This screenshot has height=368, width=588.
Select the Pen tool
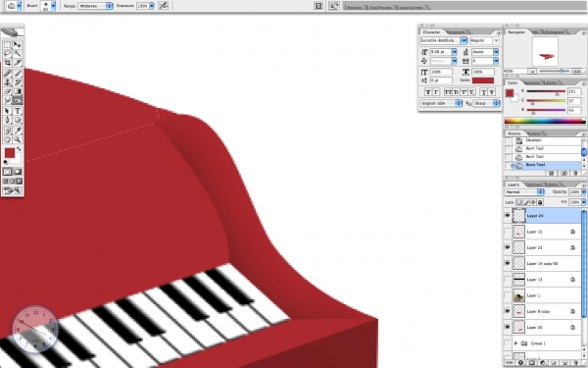[7, 120]
